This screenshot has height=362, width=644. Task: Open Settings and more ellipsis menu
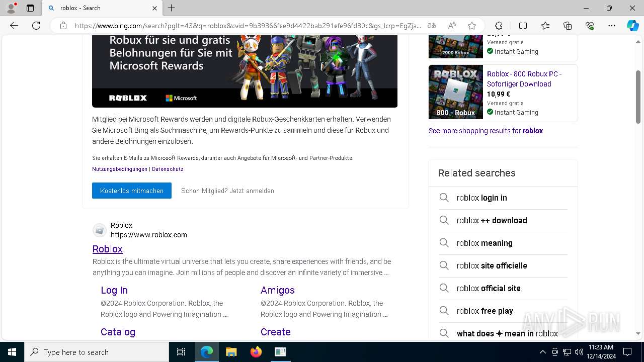point(612,26)
